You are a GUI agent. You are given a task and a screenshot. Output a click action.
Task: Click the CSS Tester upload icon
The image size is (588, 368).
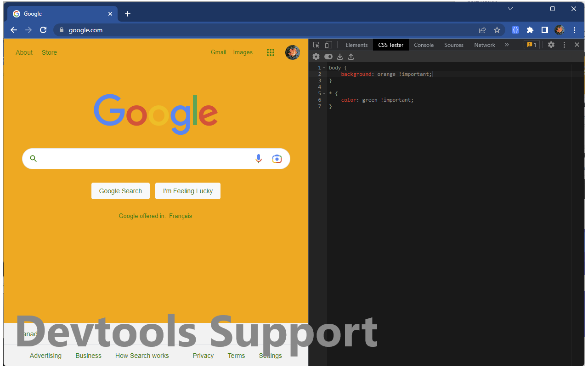pyautogui.click(x=351, y=57)
